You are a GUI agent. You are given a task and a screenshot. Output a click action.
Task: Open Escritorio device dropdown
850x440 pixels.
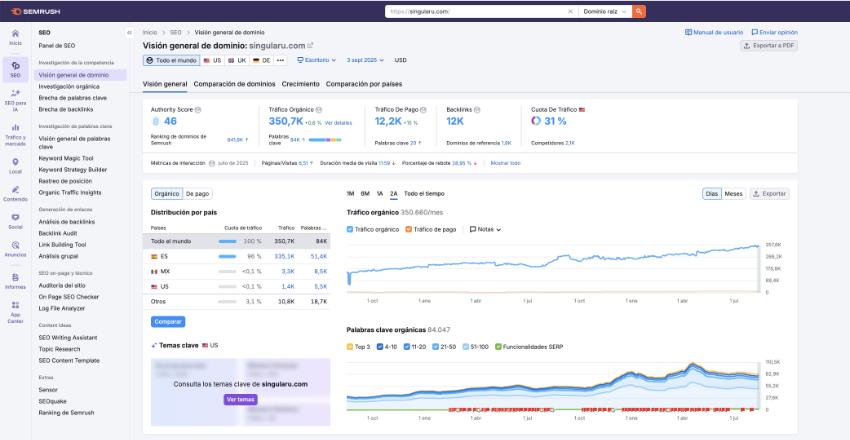coord(317,60)
